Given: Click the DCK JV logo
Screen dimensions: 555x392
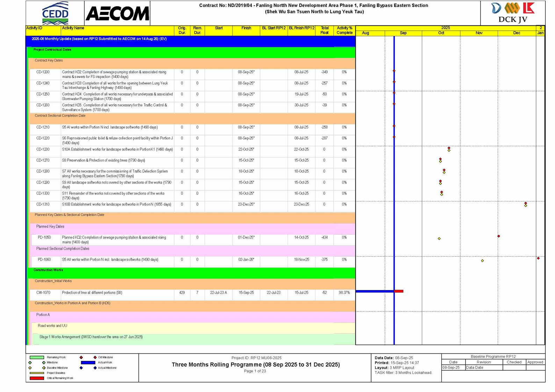Looking at the screenshot, I should coord(512,13).
